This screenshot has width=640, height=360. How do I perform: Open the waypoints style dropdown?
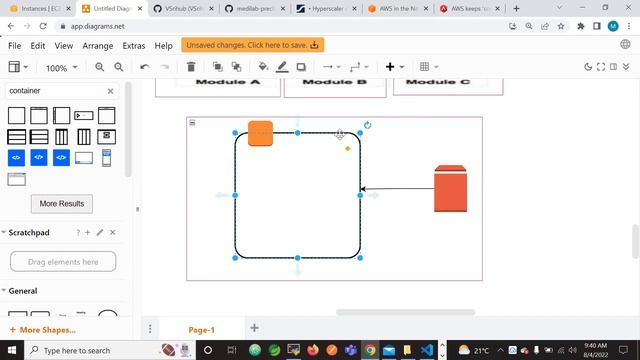359,67
